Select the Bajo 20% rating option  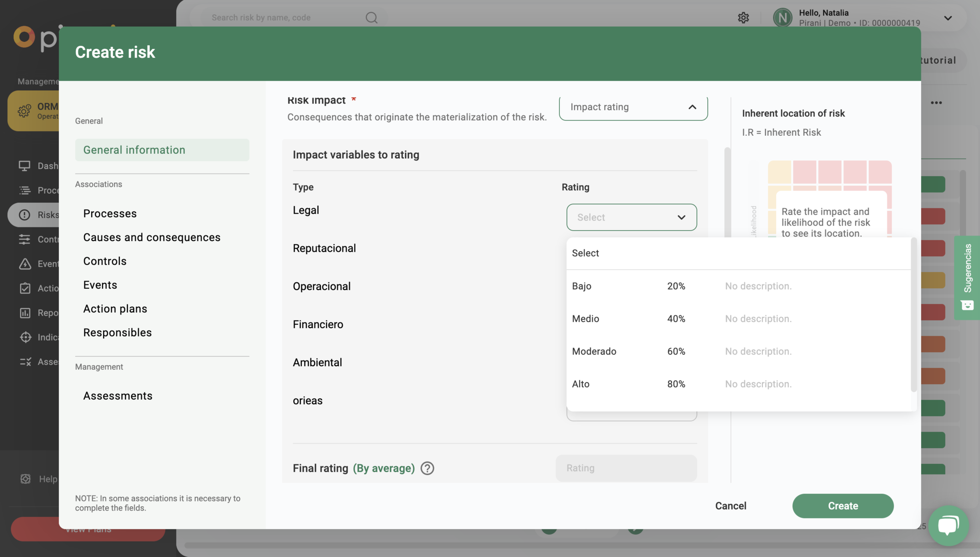(x=739, y=286)
